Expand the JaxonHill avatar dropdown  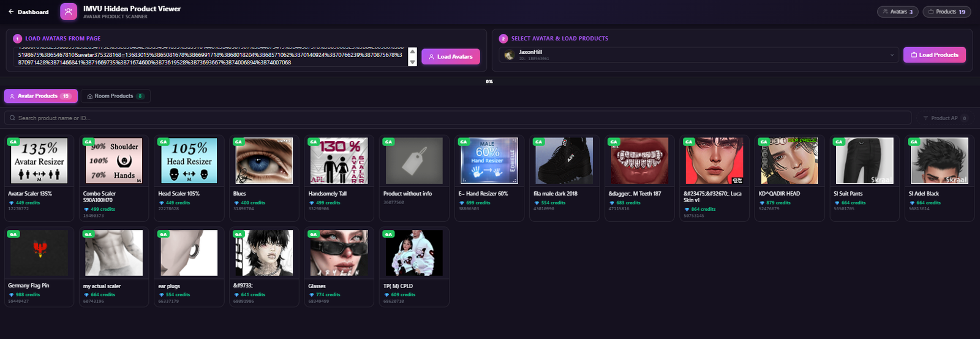892,55
